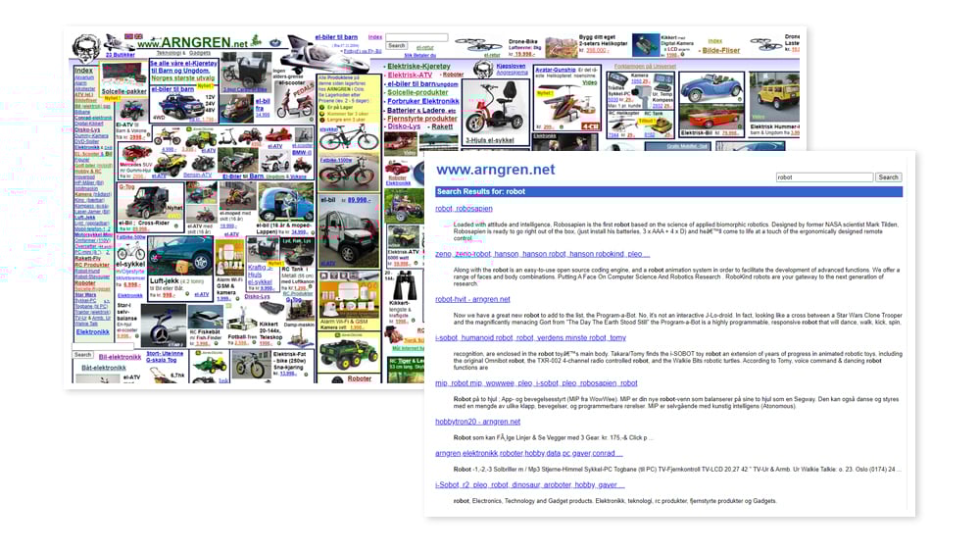Open the Elektriske-Kjøretøy category link
This screenshot has height=552, width=980.
coord(418,67)
